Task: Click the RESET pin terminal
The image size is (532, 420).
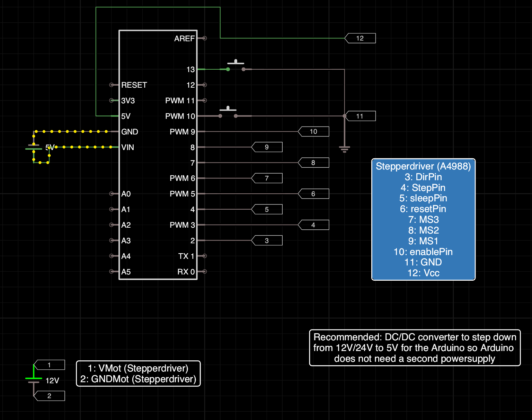Action: coord(112,85)
